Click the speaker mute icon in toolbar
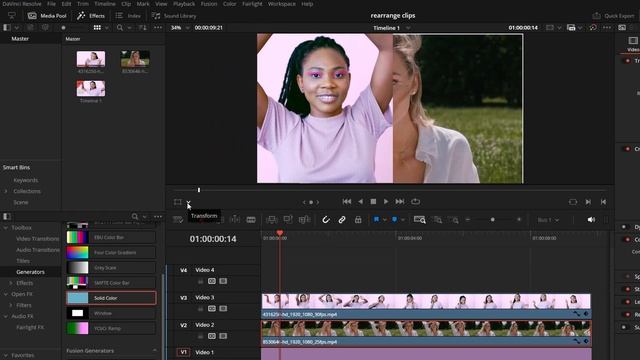This screenshot has height=360, width=640. (x=591, y=220)
